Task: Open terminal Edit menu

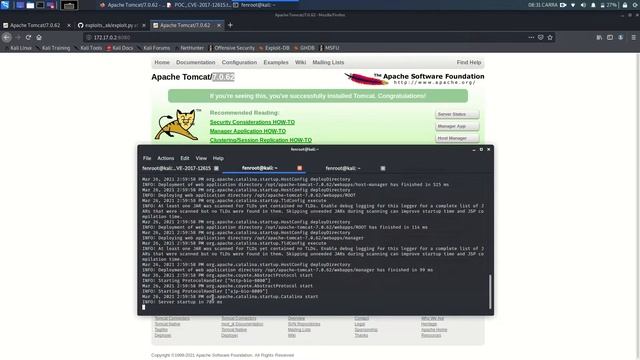Action: [x=185, y=158]
